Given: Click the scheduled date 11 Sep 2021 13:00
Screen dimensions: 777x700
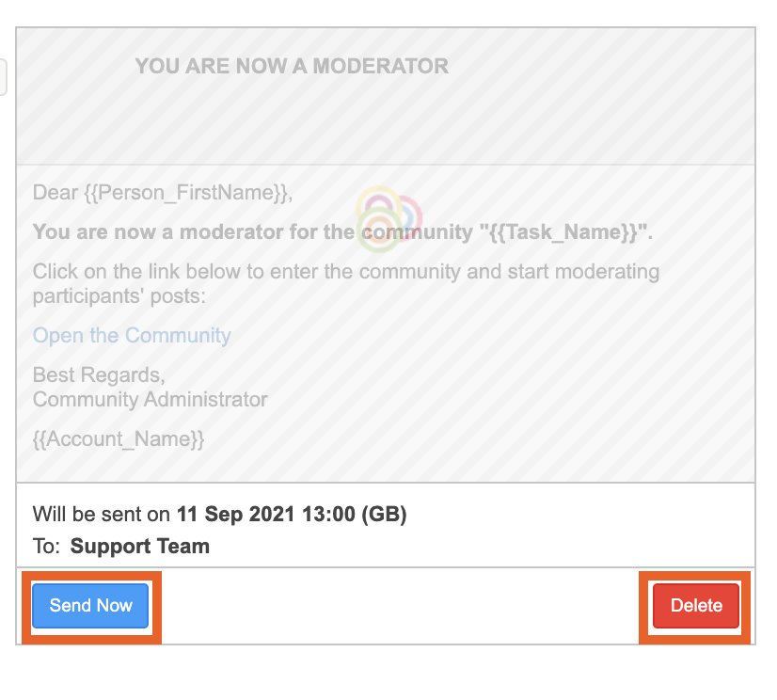Looking at the screenshot, I should [x=266, y=515].
